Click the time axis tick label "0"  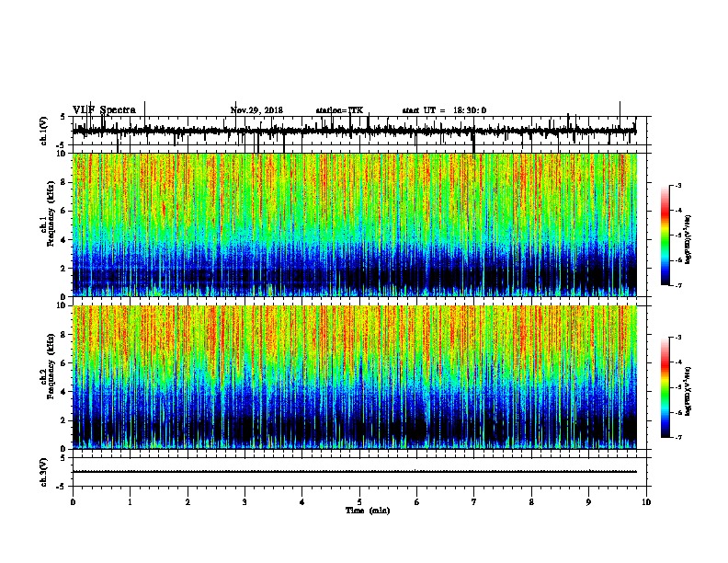pyautogui.click(x=73, y=501)
